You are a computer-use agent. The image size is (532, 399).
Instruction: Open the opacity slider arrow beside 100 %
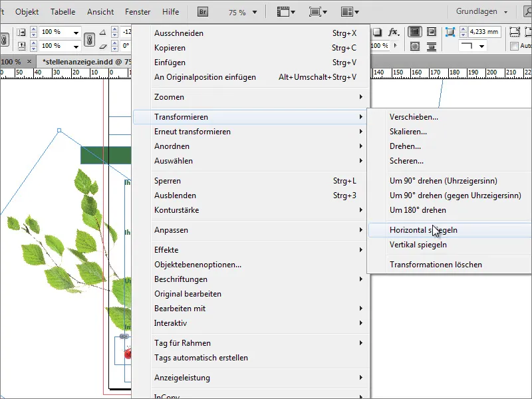[x=395, y=45]
